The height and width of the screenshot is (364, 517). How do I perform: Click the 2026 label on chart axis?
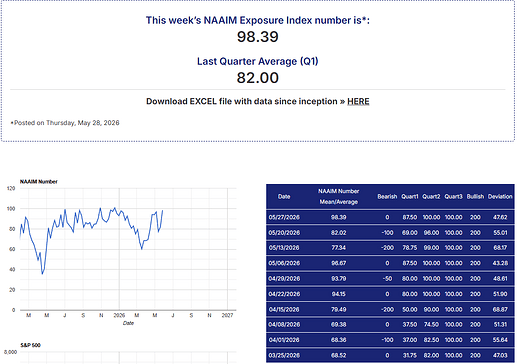[x=119, y=315]
